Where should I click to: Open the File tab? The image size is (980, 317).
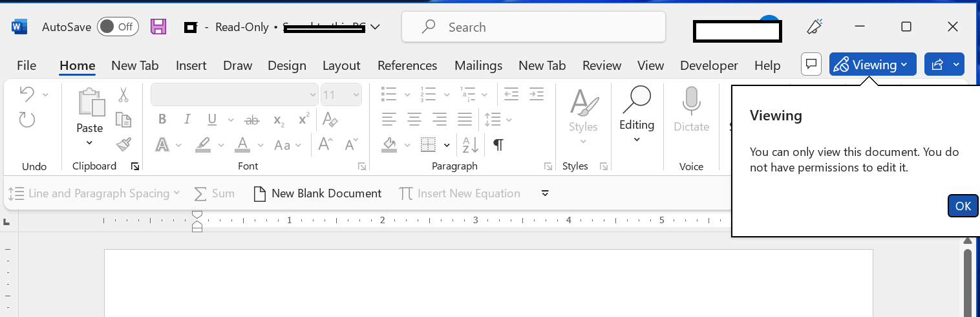pos(27,65)
